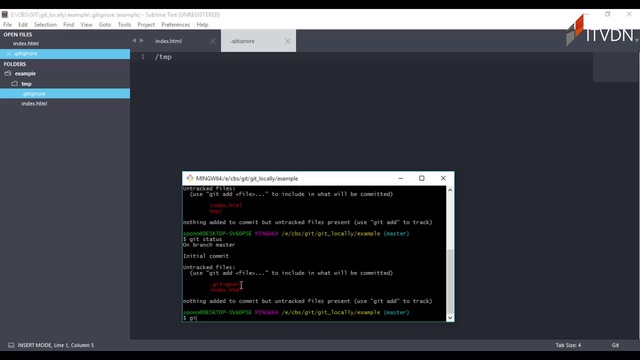Click the minimap at editor right
The height and width of the screenshot is (360, 640).
[616, 67]
